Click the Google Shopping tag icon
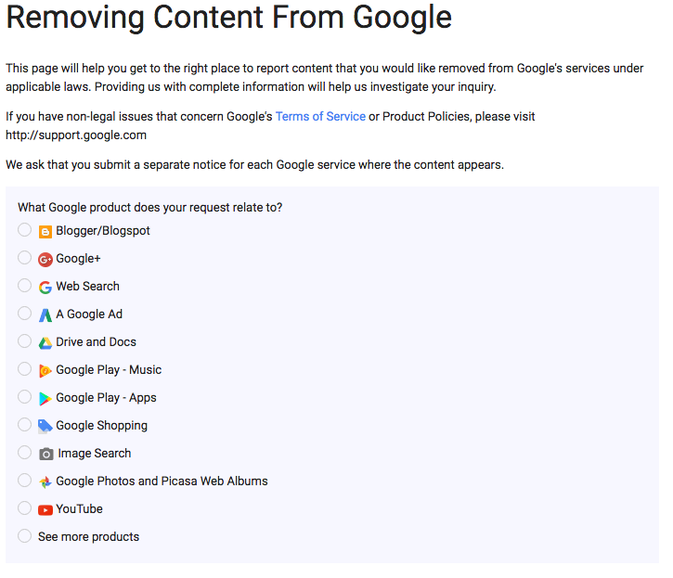 [45, 426]
